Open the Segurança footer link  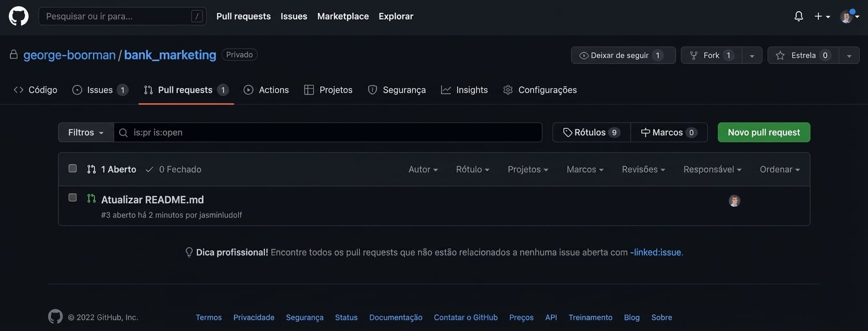pos(305,318)
